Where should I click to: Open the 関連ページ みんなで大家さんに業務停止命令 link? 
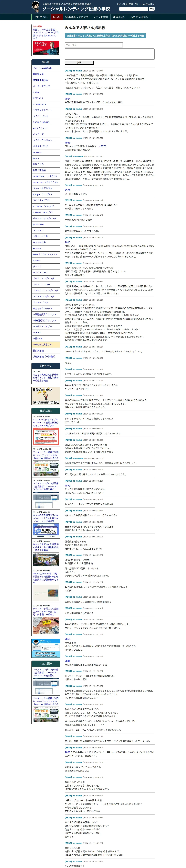coord(46,377)
